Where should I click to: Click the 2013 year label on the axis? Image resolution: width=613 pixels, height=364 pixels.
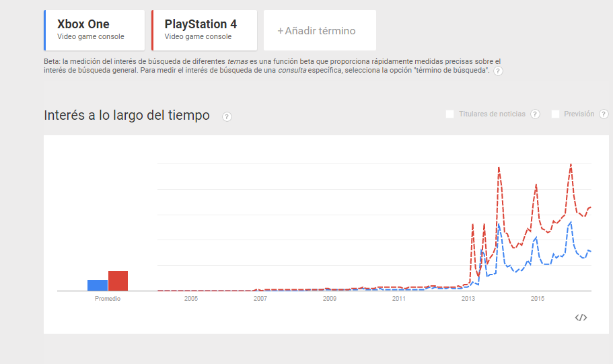point(468,298)
